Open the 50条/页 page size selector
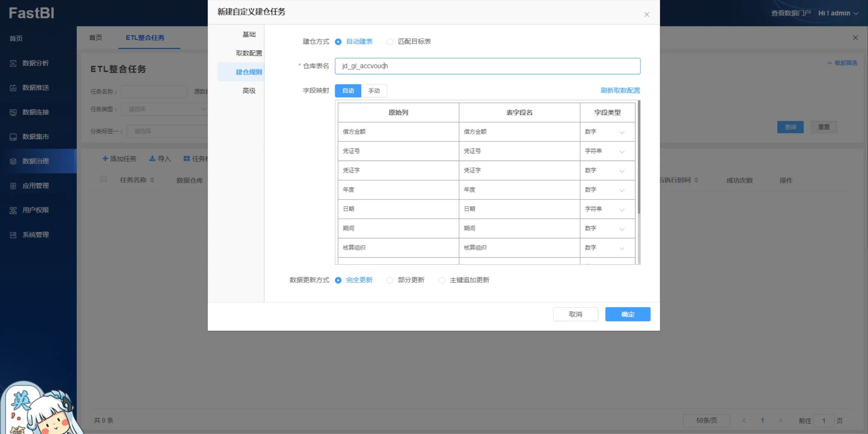 [x=706, y=420]
